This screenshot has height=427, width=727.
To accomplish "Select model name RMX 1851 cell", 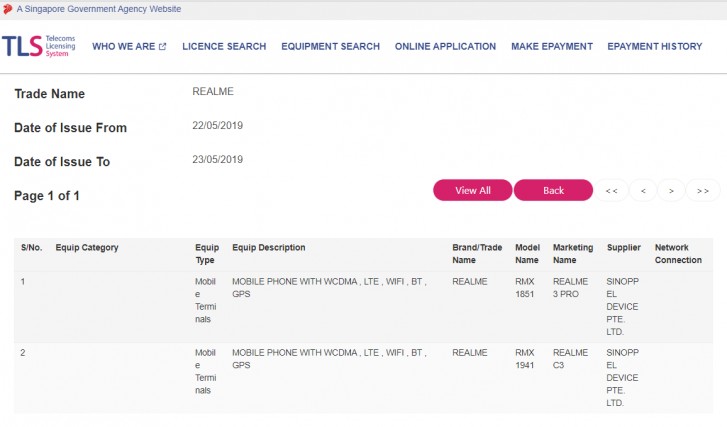I will [x=524, y=288].
